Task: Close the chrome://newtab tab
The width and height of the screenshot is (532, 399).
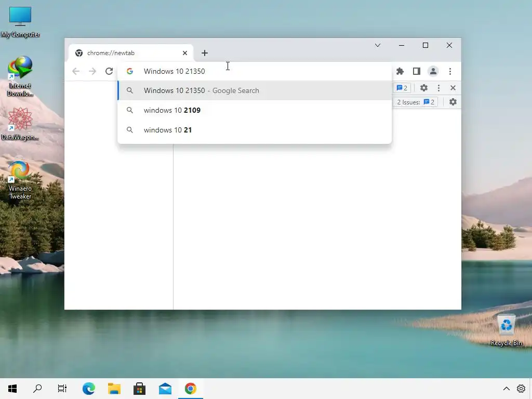Action: [x=185, y=53]
